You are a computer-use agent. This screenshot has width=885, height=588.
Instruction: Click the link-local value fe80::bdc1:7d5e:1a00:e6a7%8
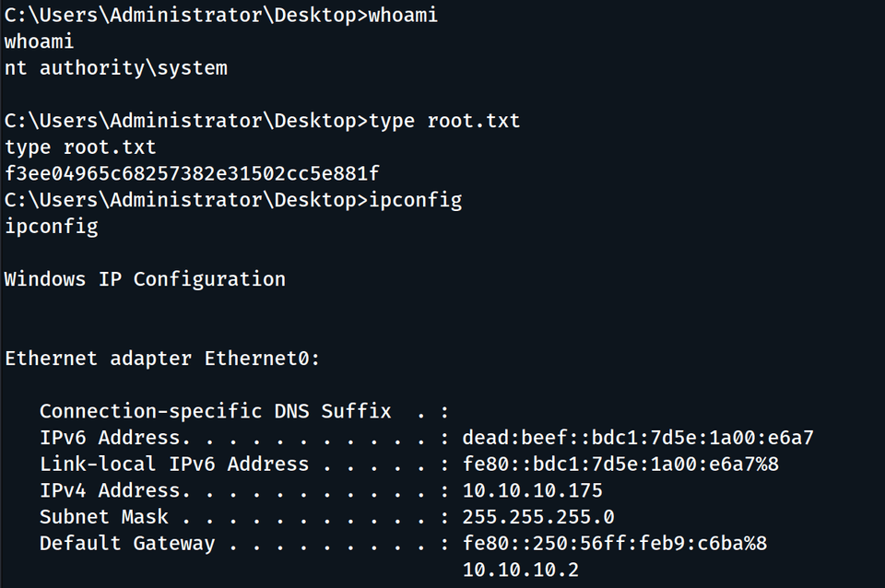(x=620, y=464)
